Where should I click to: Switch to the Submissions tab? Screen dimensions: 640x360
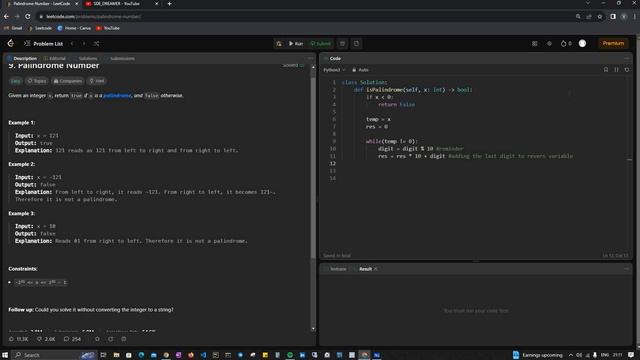click(120, 59)
